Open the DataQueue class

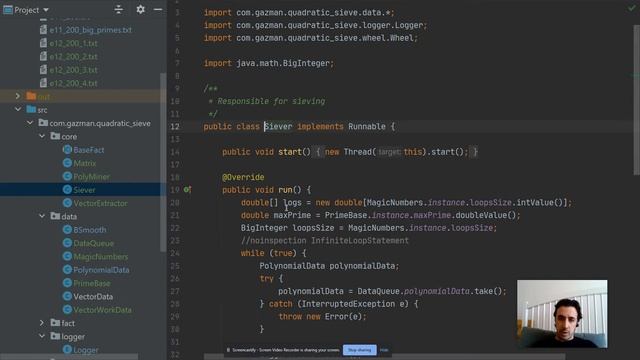click(x=93, y=243)
